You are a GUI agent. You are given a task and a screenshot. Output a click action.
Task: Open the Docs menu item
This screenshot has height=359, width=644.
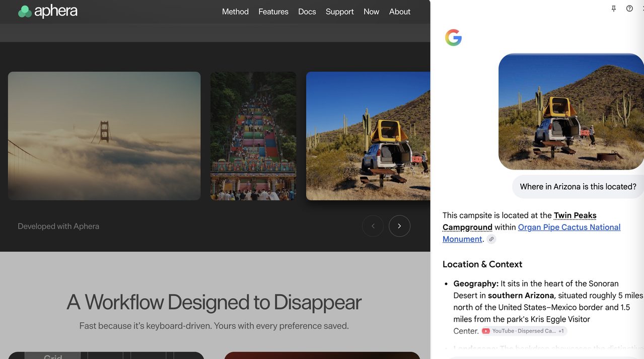(x=307, y=12)
